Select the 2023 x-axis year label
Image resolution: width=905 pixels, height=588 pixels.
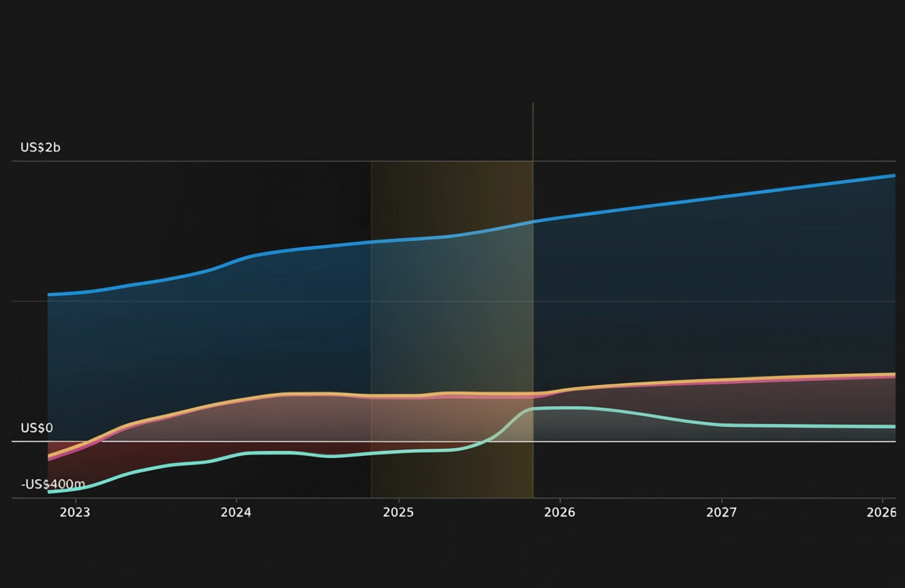[x=75, y=512]
